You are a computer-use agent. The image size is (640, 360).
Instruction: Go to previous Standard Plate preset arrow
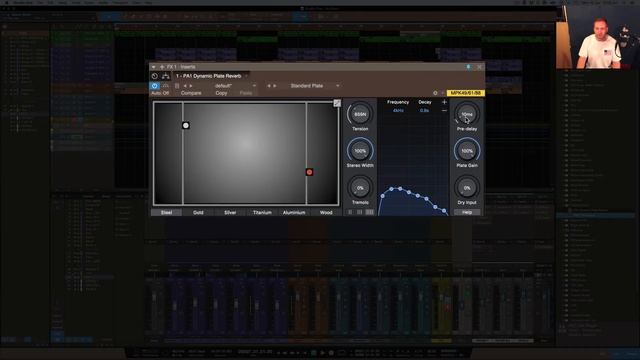click(x=269, y=86)
